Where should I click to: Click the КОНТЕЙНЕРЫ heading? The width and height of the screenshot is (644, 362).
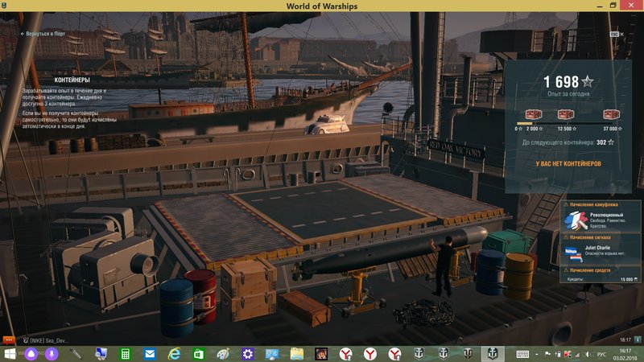tap(72, 80)
